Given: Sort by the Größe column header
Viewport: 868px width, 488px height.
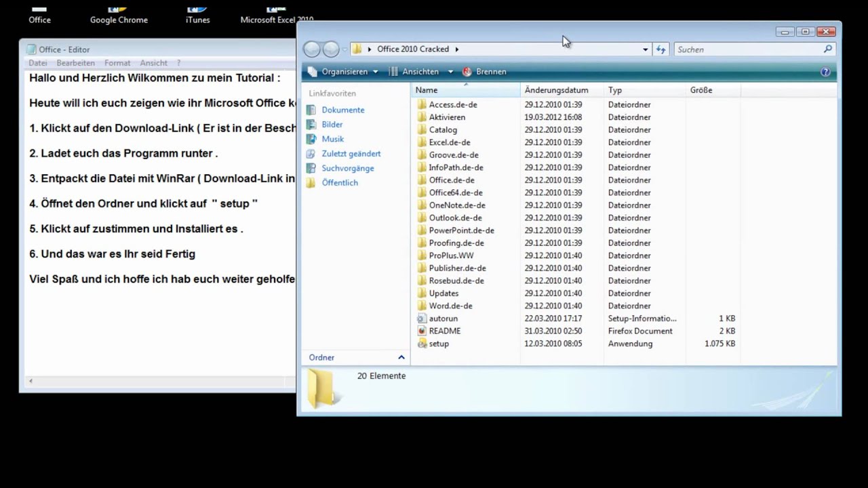Looking at the screenshot, I should pos(713,90).
